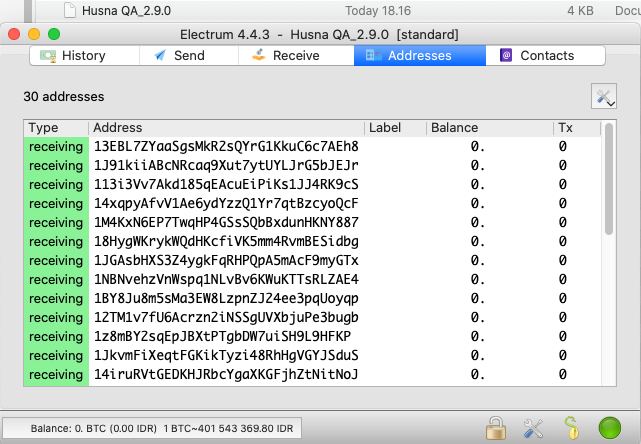Select address 1JkvmFiXeqtFGKikTyzi48RhHgVGYJSduS

coord(226,356)
